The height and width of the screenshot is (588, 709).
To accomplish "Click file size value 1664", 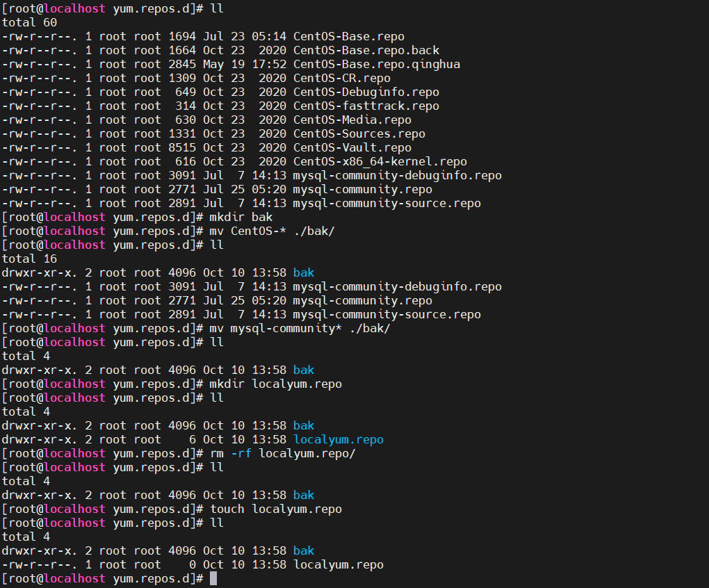I will coord(182,50).
